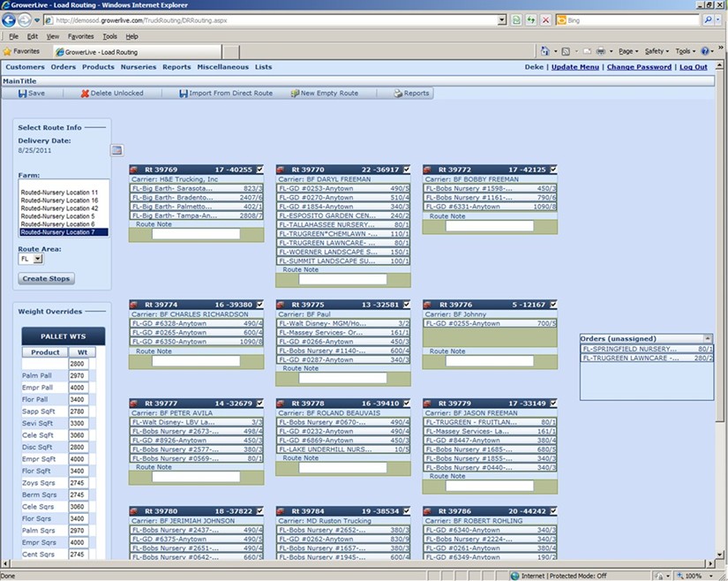Expand the Route Area FL dropdown
Viewport: 728px width, 581px height.
(x=37, y=260)
